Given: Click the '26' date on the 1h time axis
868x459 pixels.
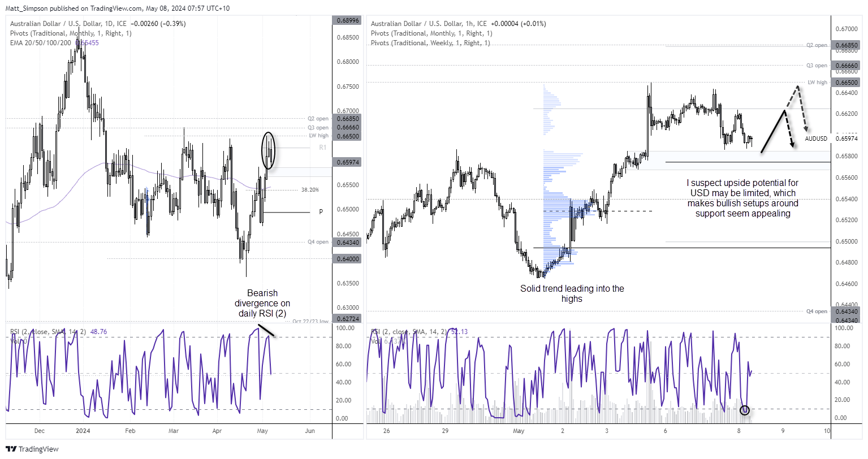Looking at the screenshot, I should 386,431.
